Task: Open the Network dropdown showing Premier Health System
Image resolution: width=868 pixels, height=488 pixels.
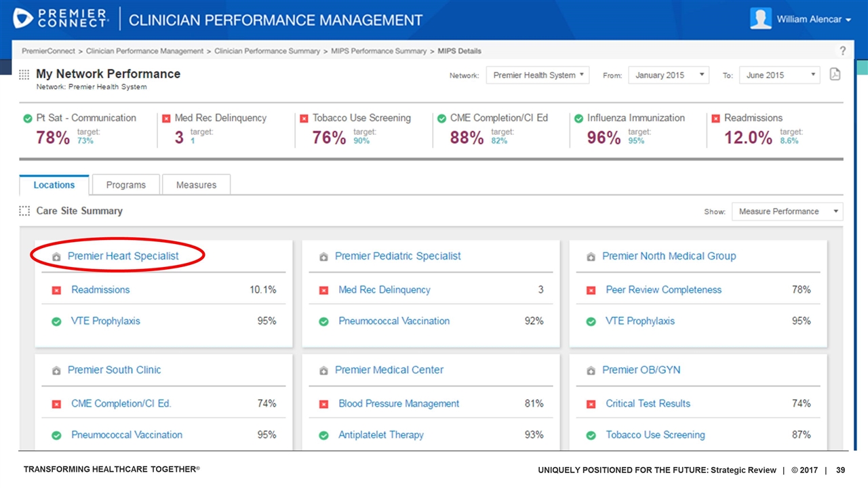Action: (538, 75)
